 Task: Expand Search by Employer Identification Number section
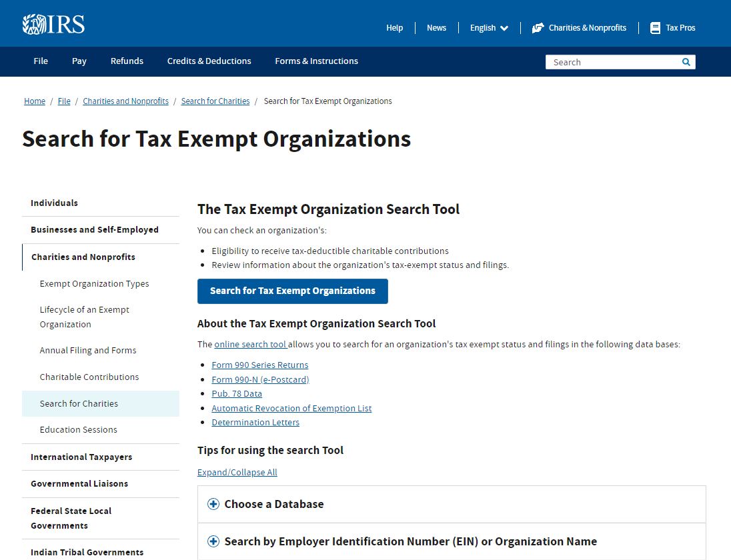click(x=452, y=541)
